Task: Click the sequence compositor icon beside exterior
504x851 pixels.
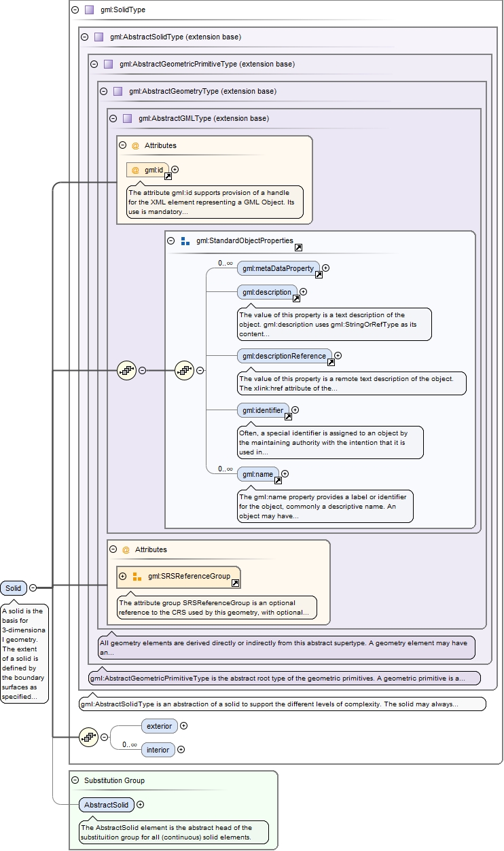Action: coord(88,737)
